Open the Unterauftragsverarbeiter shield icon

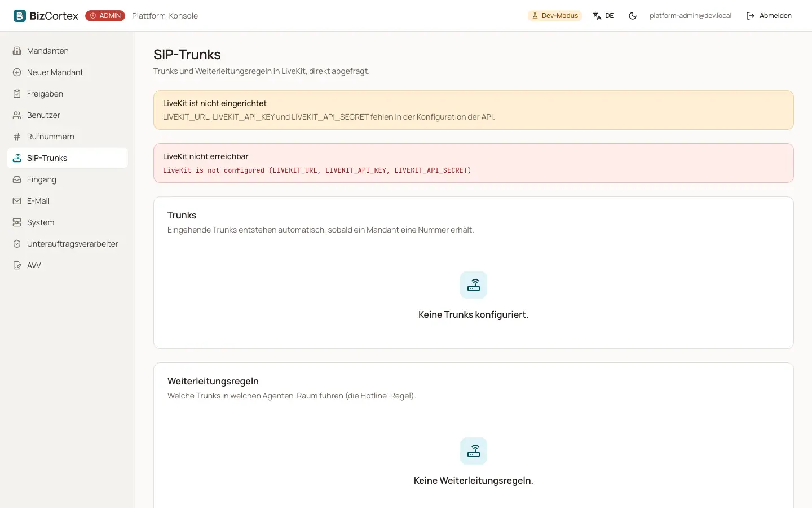(x=17, y=244)
